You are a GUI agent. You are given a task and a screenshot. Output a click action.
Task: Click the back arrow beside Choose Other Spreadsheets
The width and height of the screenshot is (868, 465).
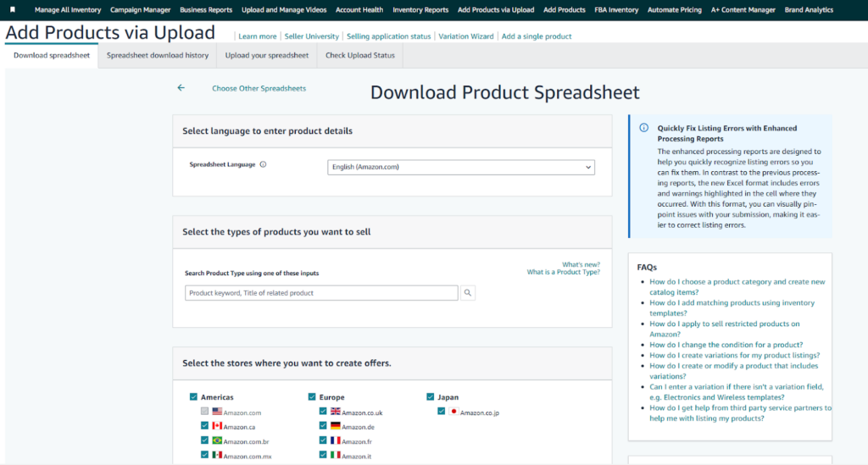tap(181, 88)
